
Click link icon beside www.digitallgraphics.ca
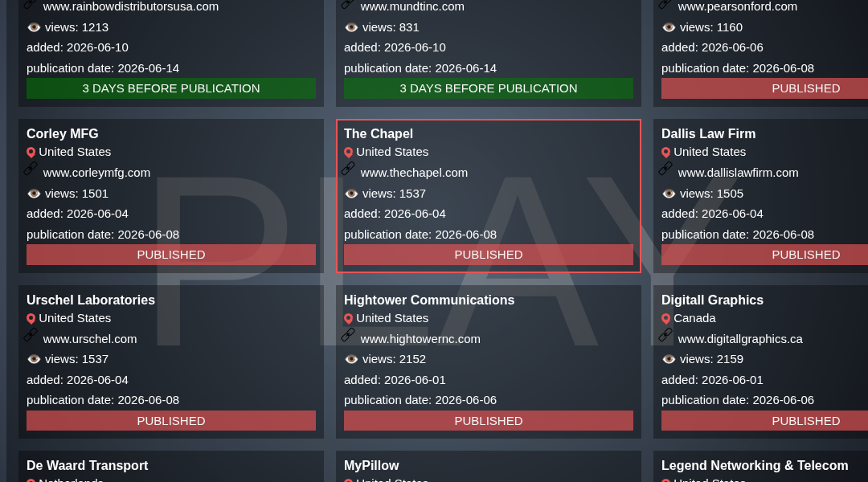click(665, 335)
